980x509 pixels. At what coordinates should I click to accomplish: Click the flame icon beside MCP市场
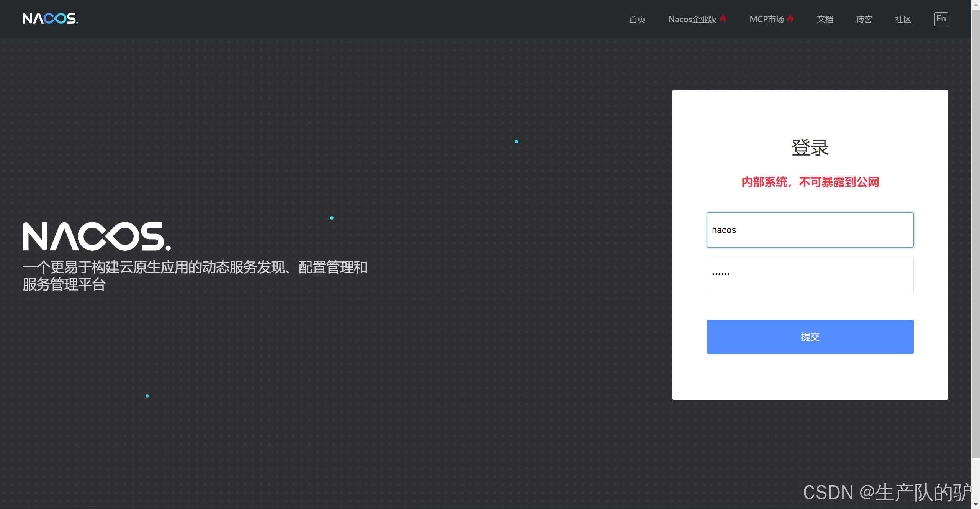click(790, 18)
